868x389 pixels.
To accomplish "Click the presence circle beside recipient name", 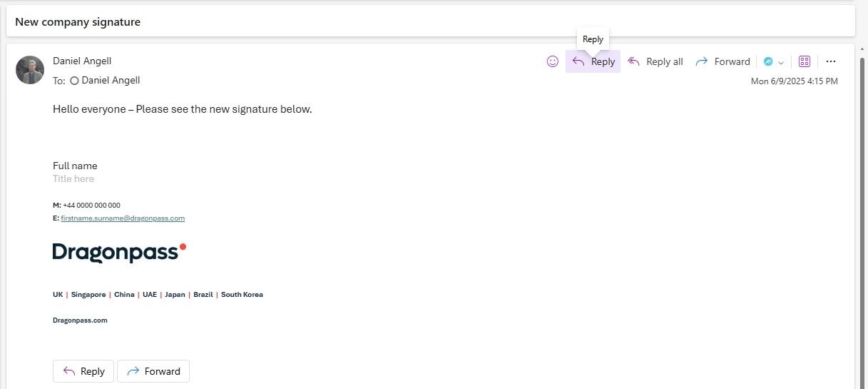I will tap(74, 81).
